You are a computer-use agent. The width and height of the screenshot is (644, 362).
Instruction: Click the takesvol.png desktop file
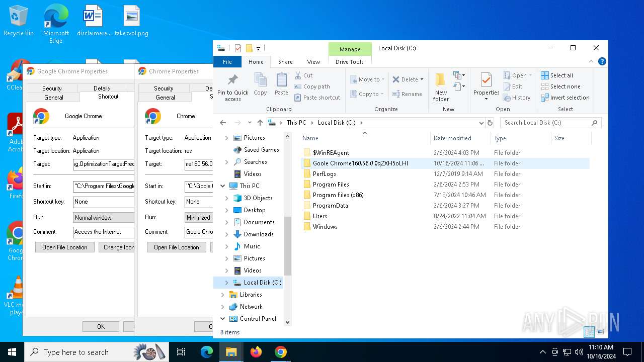[131, 21]
